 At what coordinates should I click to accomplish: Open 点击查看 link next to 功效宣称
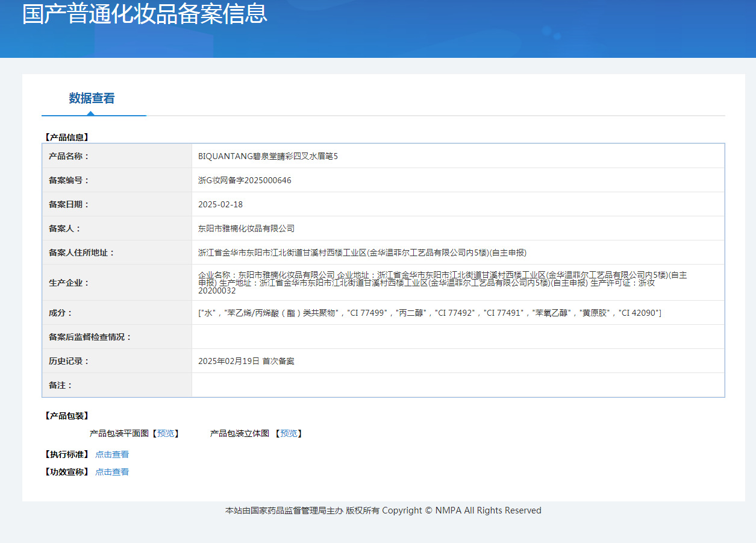click(x=112, y=472)
